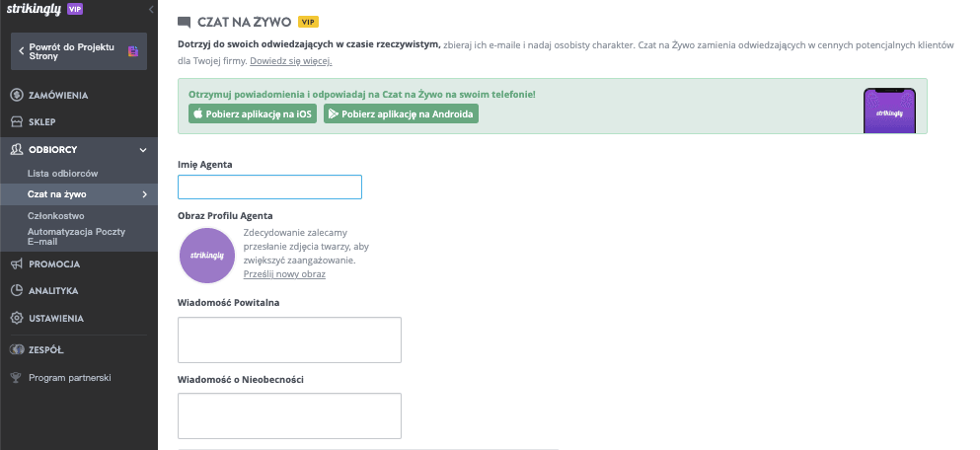This screenshot has width=980, height=450.
Task: Click the Odbiorcy people icon
Action: pos(17,149)
